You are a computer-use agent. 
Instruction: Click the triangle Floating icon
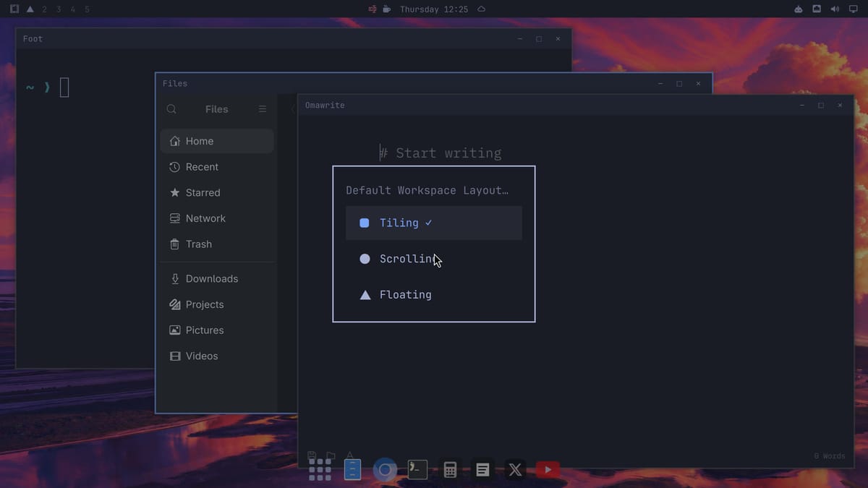coord(365,295)
